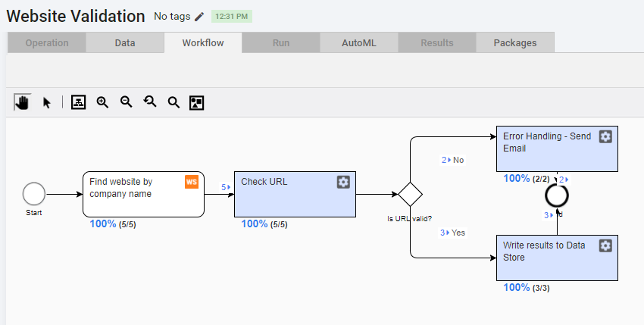Select the Workflow tab

(203, 42)
